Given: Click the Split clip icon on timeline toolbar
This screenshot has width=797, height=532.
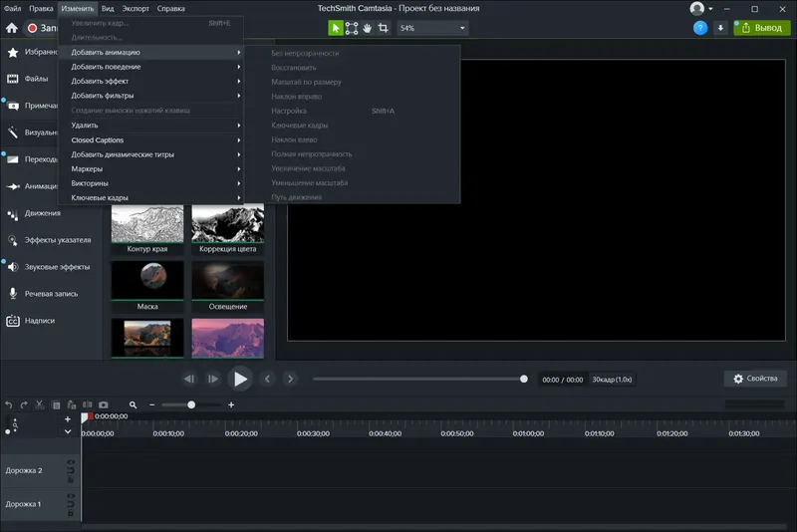Looking at the screenshot, I should (88, 404).
